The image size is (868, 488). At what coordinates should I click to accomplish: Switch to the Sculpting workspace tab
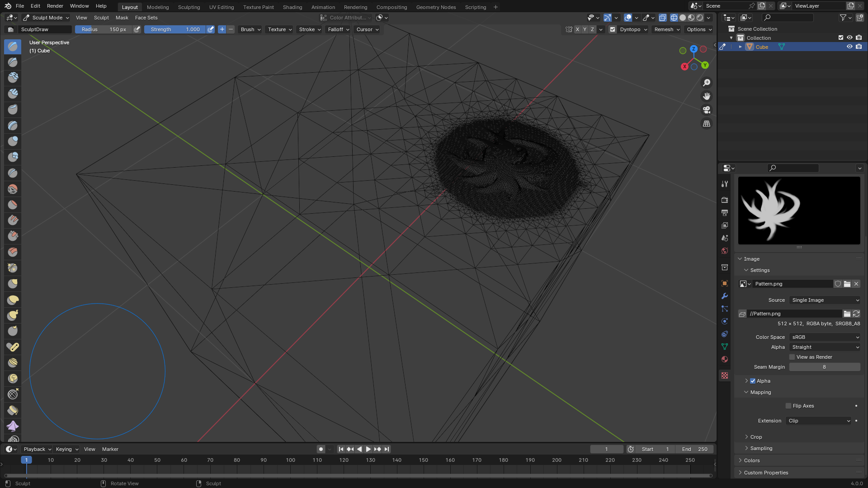pos(189,7)
